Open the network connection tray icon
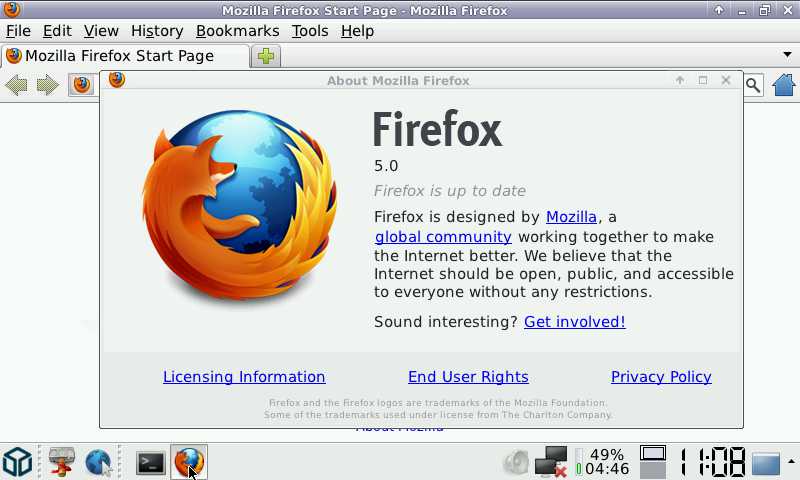The width and height of the screenshot is (800, 480). [551, 462]
